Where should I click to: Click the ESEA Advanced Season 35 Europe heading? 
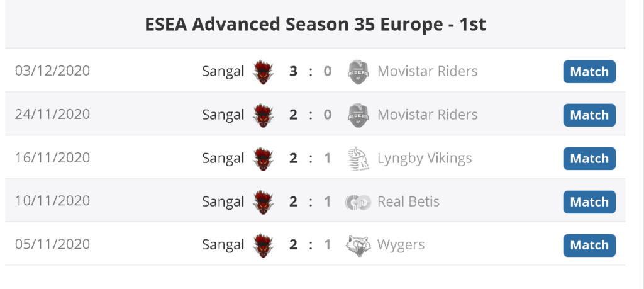315,25
